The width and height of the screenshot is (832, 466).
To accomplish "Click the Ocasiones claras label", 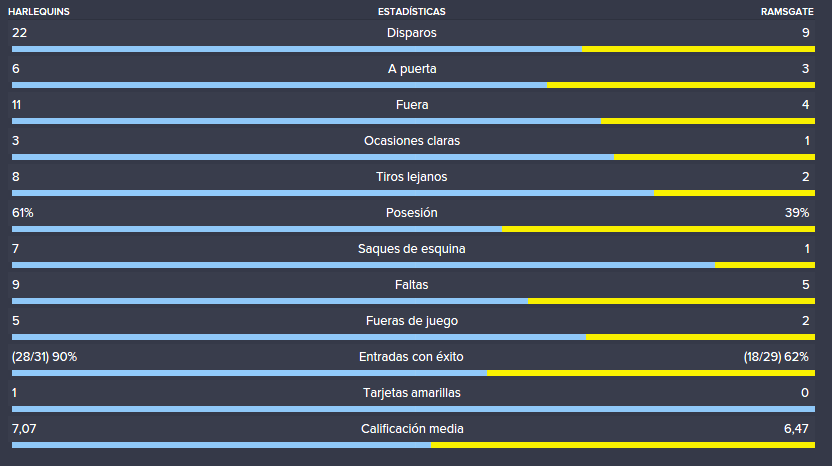I will click(x=412, y=141).
